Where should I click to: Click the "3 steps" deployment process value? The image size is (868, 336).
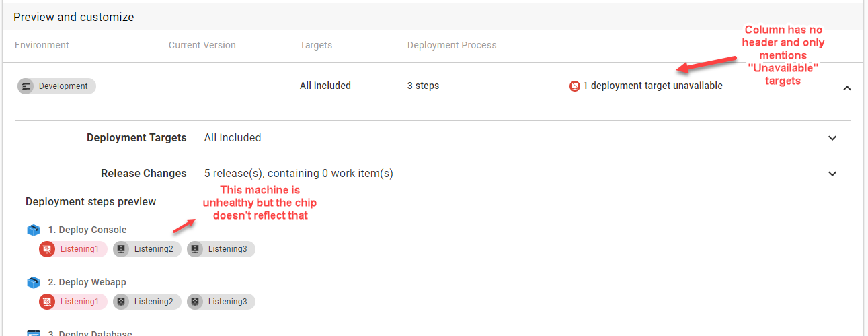[424, 86]
